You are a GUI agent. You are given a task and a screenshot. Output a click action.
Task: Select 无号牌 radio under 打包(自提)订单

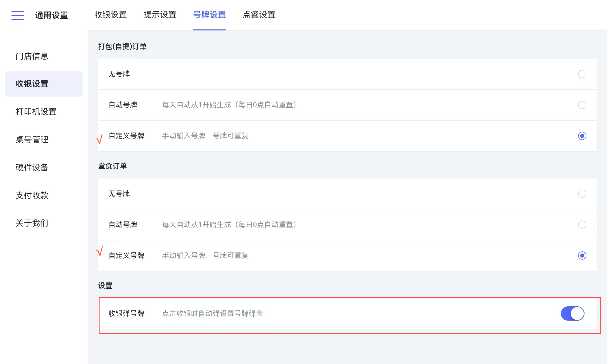click(582, 74)
